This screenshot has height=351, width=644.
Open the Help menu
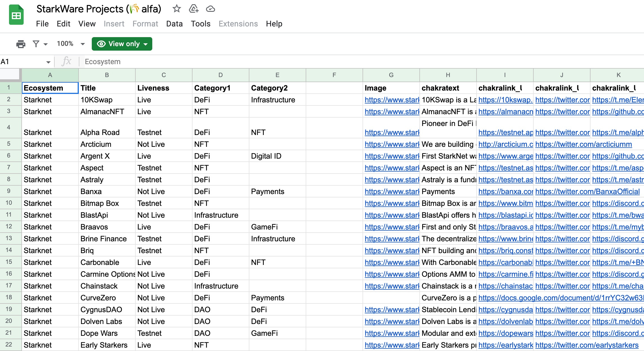pos(274,24)
